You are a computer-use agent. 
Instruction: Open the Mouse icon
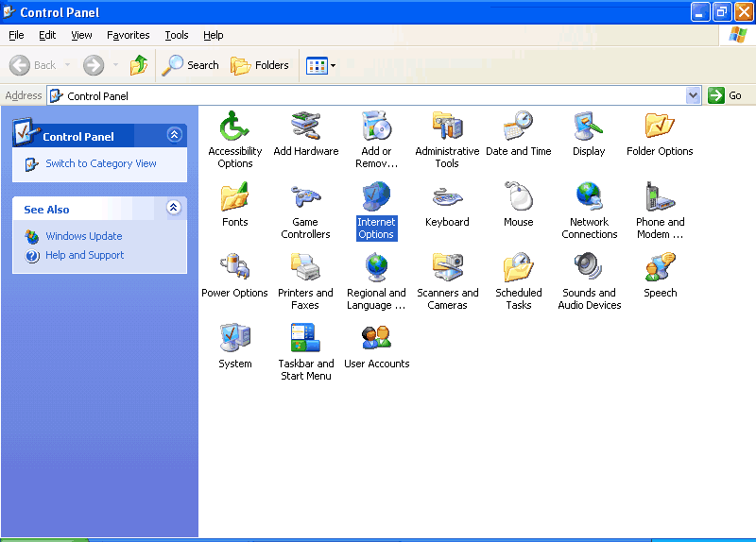point(518,197)
